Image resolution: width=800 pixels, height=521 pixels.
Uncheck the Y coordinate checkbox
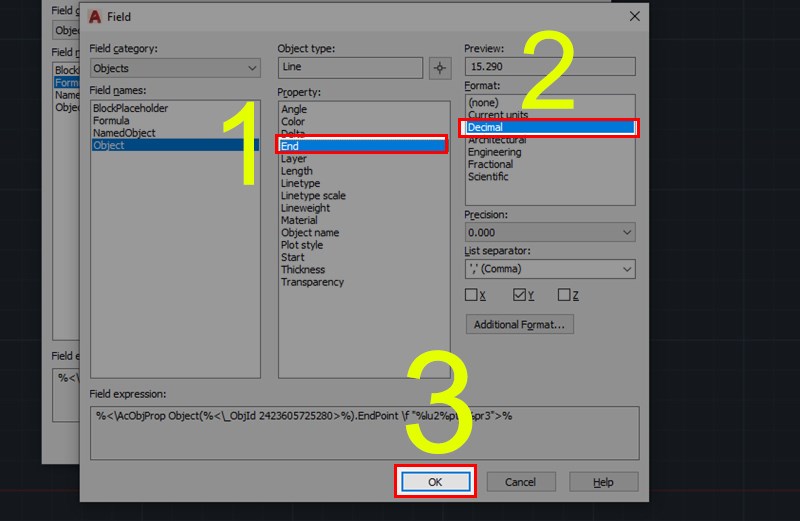click(519, 295)
